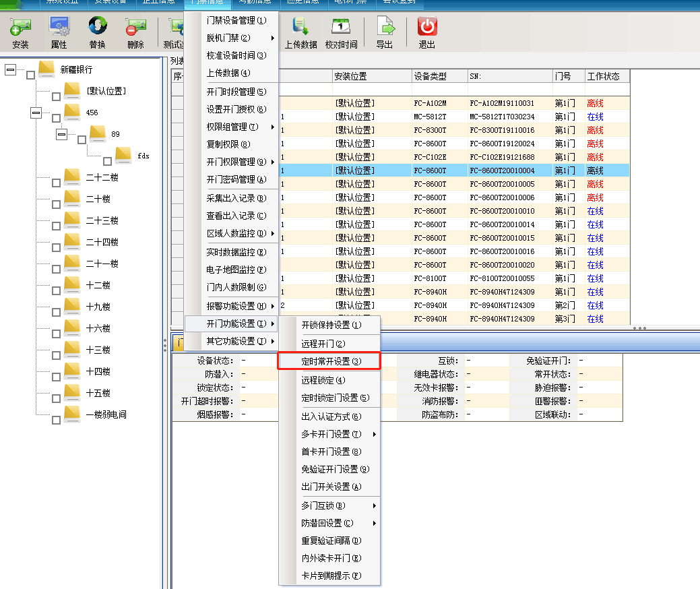Click the 校对时间 (Calibrate Time) icon
The image size is (700, 589).
(x=341, y=32)
